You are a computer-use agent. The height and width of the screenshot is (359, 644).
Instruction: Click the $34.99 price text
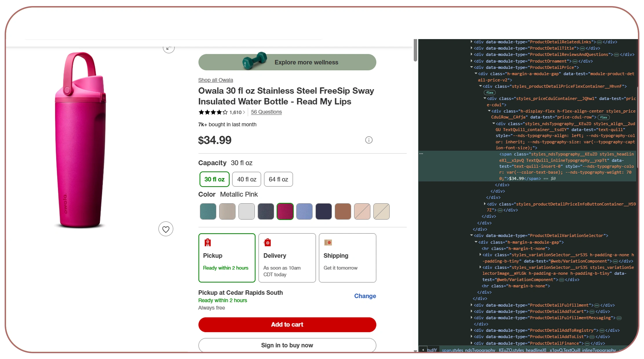click(215, 140)
